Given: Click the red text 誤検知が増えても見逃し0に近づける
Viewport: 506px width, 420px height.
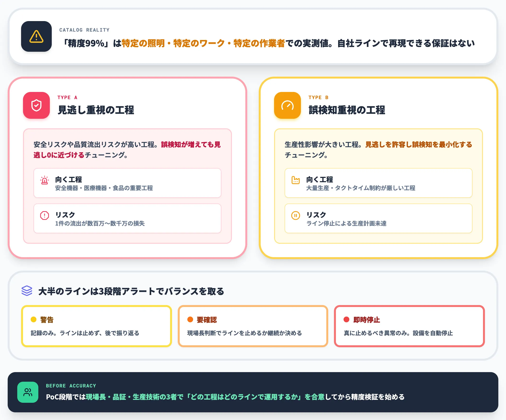Looking at the screenshot, I should 127,150.
